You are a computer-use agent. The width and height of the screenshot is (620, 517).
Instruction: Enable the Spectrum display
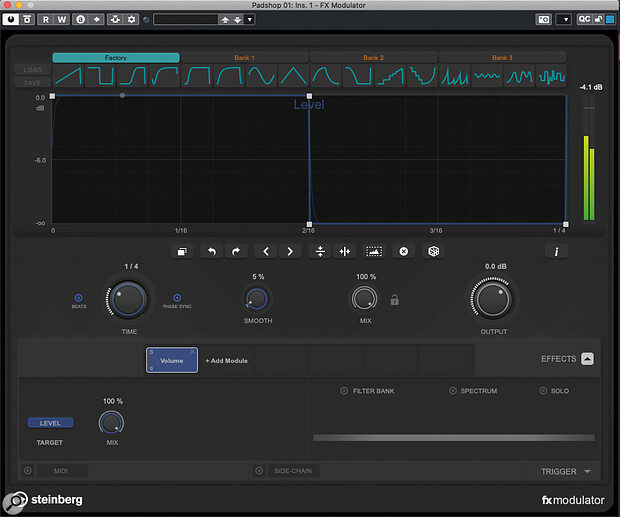(453, 391)
